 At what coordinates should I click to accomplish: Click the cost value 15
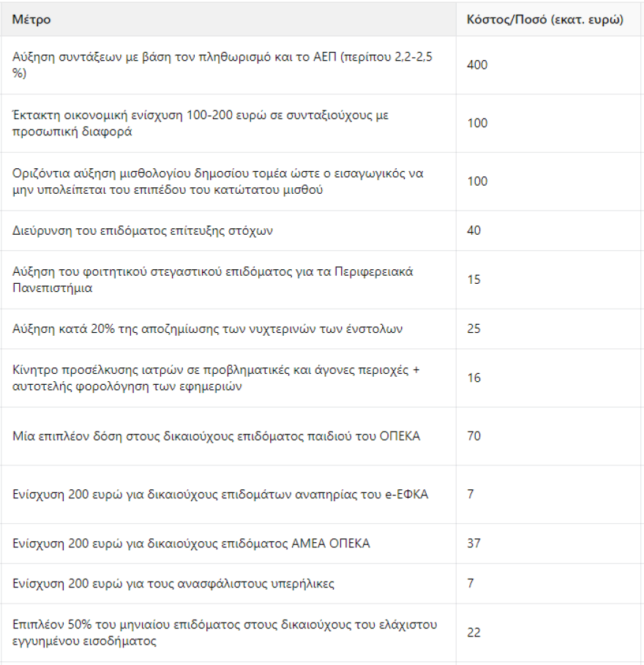point(473,280)
